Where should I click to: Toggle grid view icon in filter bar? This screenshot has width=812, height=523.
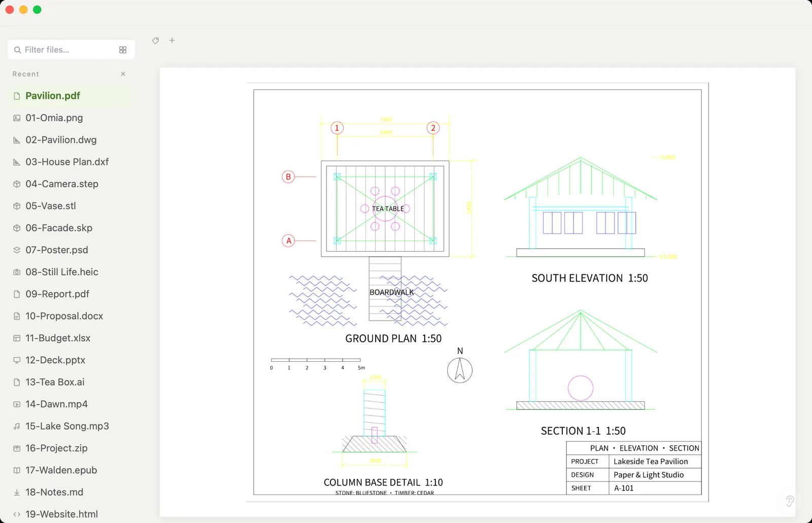(x=123, y=50)
